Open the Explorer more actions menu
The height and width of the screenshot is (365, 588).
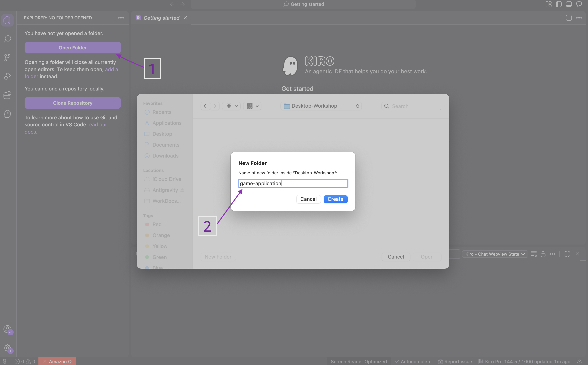coord(121,18)
